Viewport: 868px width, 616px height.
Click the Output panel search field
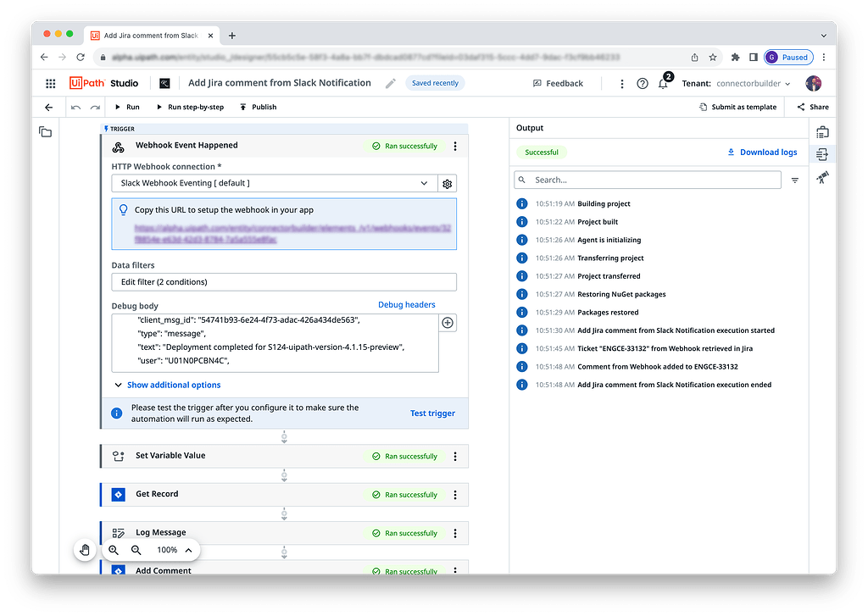(647, 180)
